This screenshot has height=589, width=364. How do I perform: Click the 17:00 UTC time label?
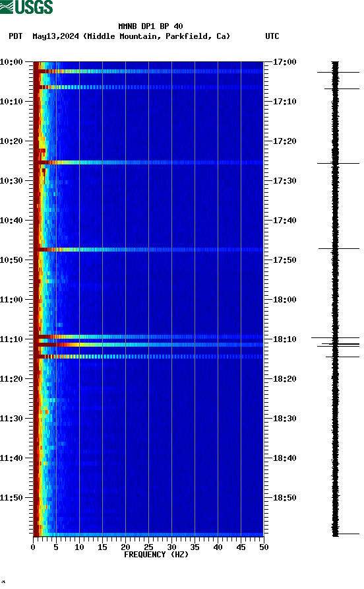[284, 62]
